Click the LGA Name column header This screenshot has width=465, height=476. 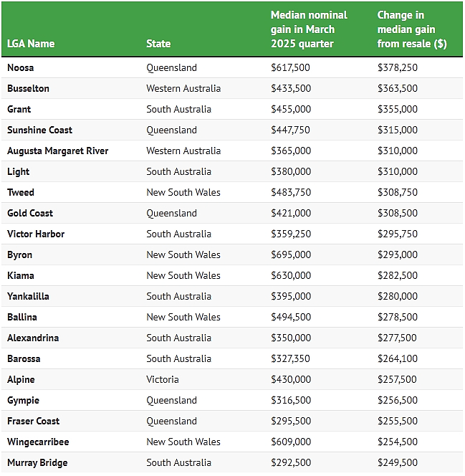[31, 44]
